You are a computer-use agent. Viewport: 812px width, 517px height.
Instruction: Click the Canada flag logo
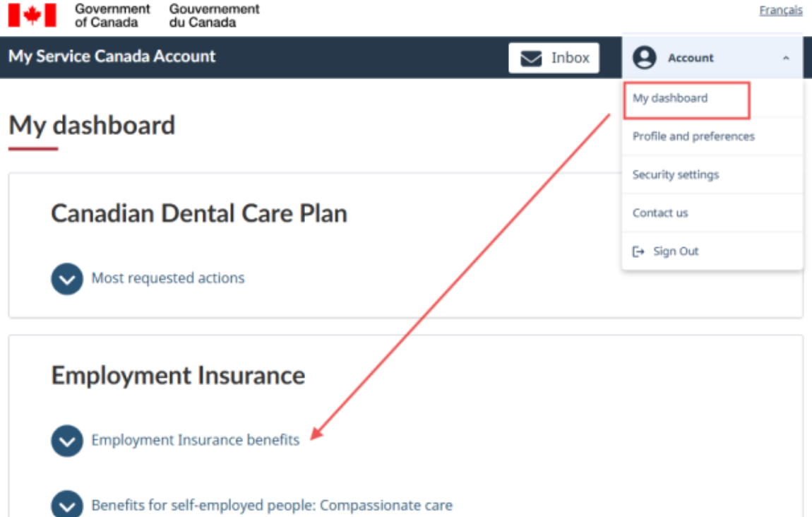32,15
